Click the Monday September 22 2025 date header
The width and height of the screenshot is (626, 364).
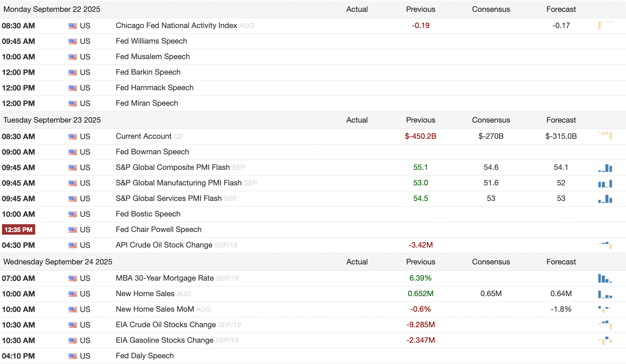click(x=52, y=9)
